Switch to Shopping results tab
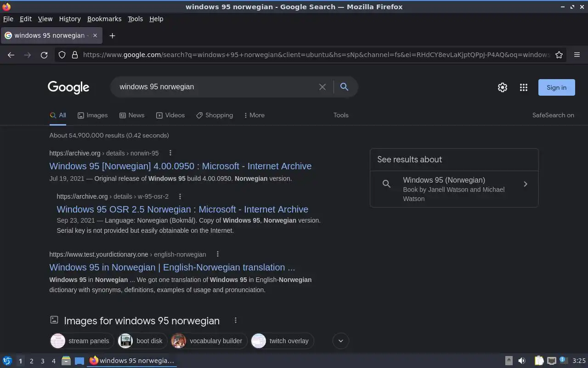The height and width of the screenshot is (368, 588). [x=215, y=115]
